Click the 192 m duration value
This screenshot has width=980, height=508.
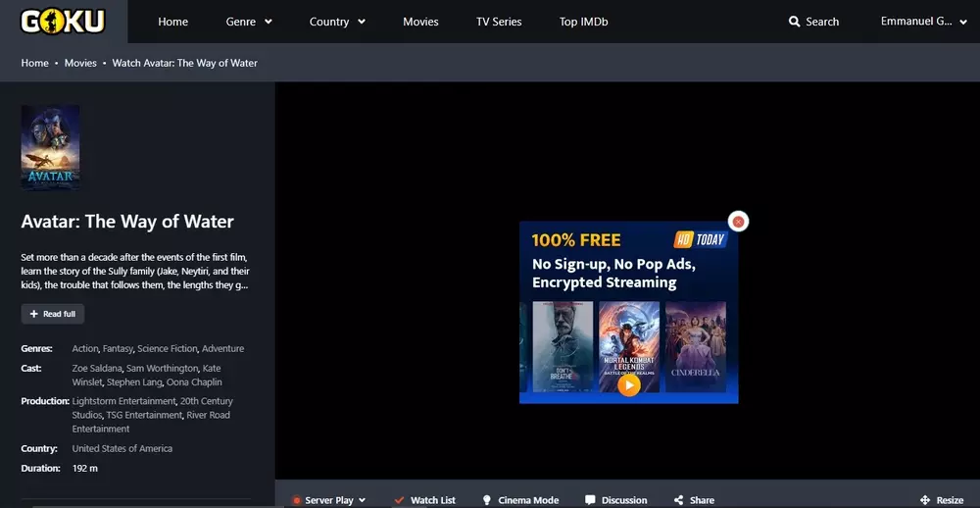85,468
